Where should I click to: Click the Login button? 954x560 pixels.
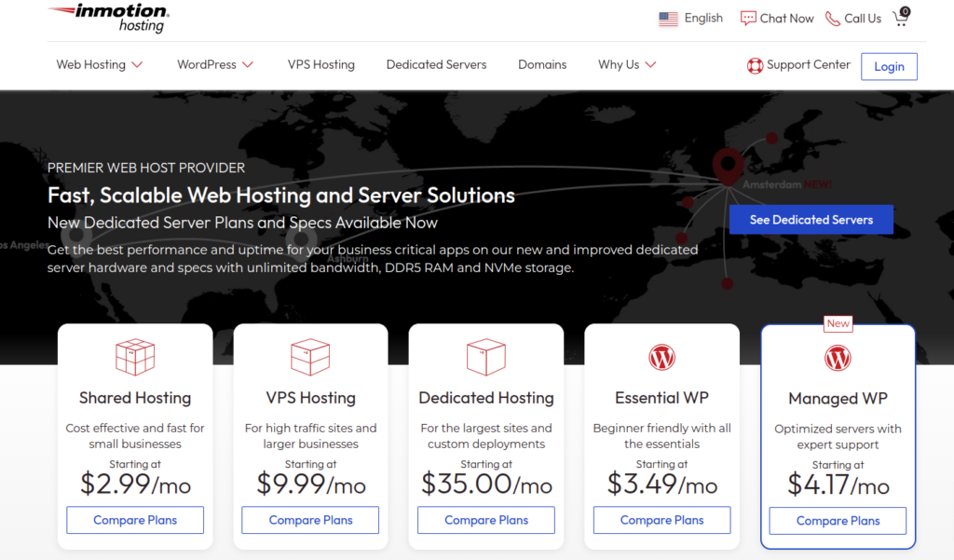tap(889, 66)
